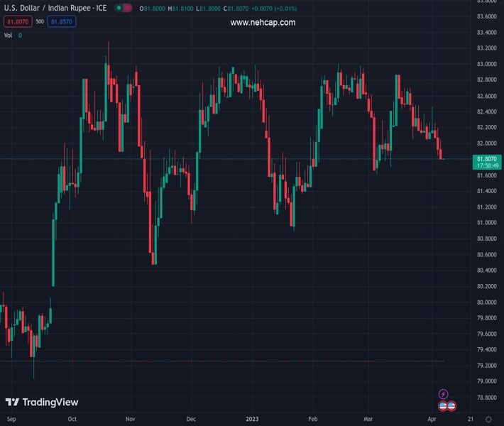The width and height of the screenshot is (504, 426).
Task: Click the left US flag economic event
Action: 444,406
